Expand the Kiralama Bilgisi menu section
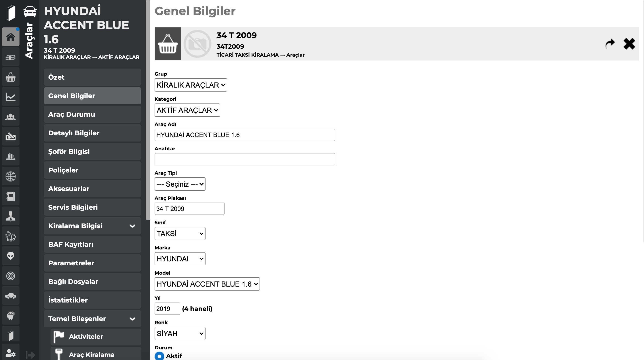This screenshot has height=360, width=644. (93, 226)
